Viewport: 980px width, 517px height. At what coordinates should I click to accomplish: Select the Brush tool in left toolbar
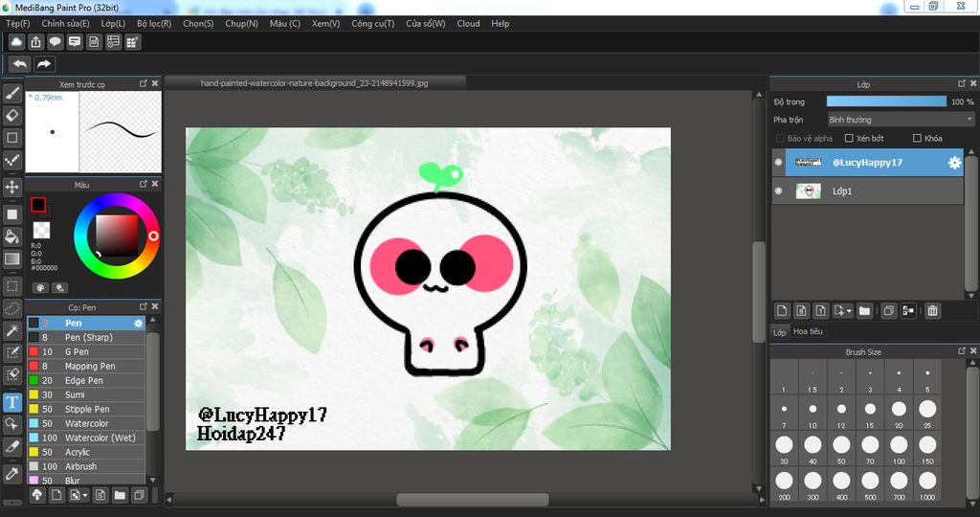[11, 93]
